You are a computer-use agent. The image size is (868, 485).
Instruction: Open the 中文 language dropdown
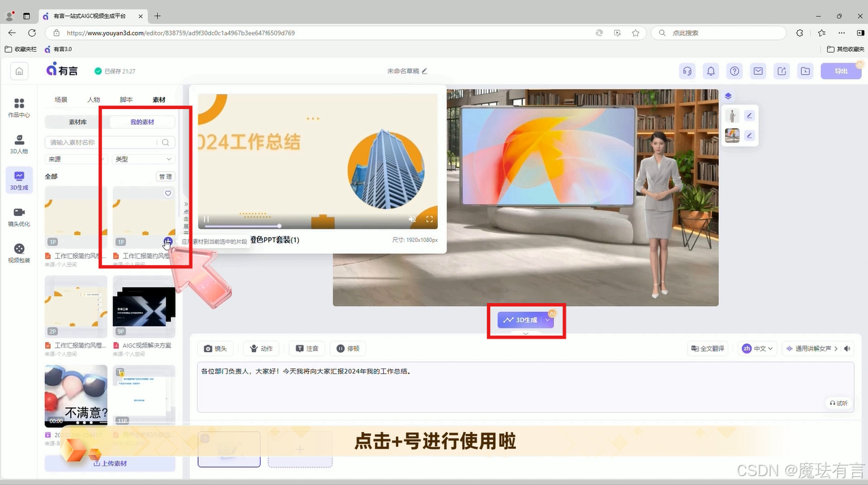point(758,348)
